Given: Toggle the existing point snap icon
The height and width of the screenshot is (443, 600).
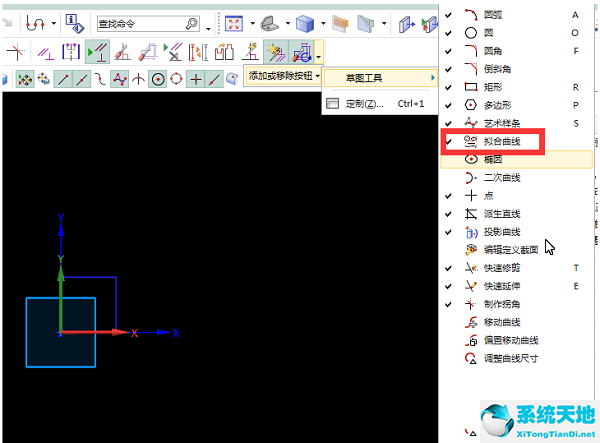Looking at the screenshot, I should [x=196, y=79].
